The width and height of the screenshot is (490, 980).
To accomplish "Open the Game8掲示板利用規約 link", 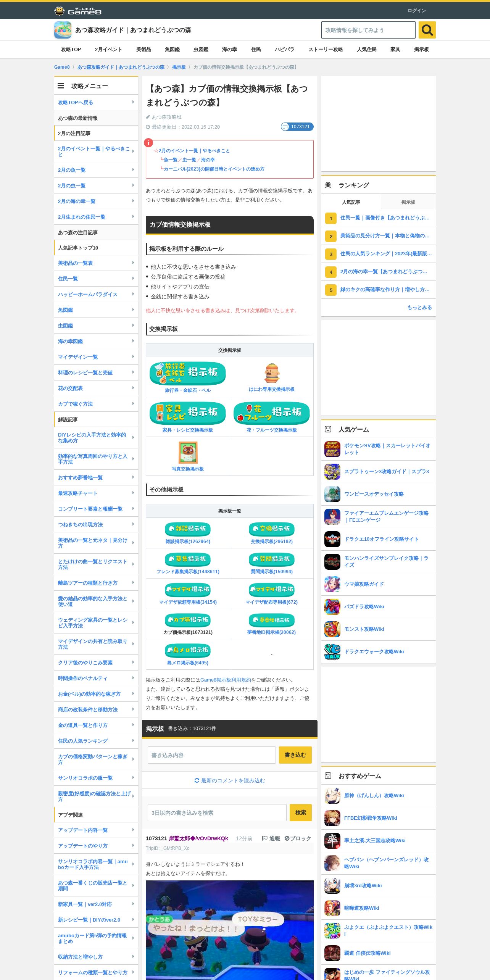I will coord(226,680).
